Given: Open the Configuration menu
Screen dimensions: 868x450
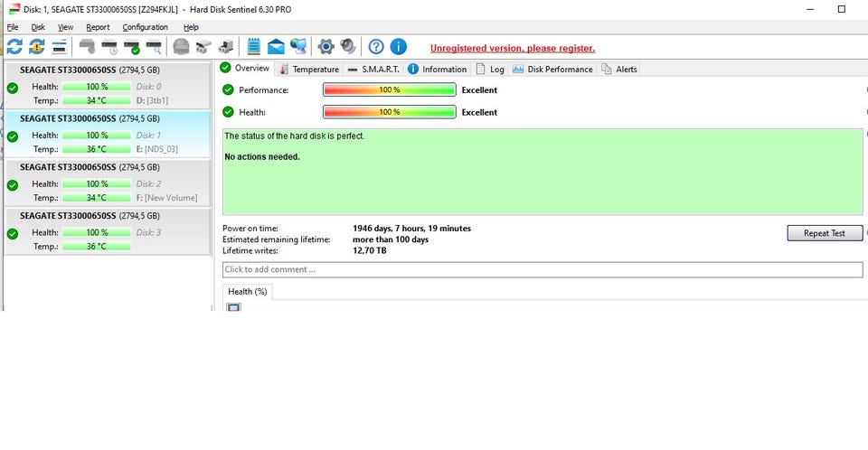Looking at the screenshot, I should coord(145,27).
